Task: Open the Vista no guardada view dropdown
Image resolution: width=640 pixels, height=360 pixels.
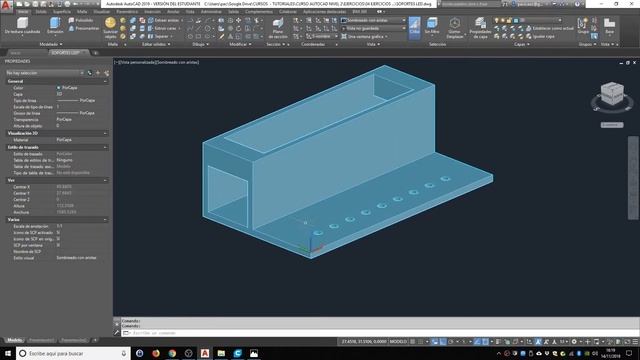Action: coord(373,28)
